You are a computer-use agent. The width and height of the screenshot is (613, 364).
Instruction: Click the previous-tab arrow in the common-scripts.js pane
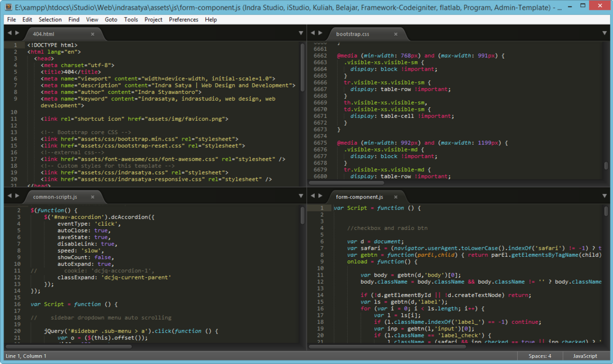(8, 196)
